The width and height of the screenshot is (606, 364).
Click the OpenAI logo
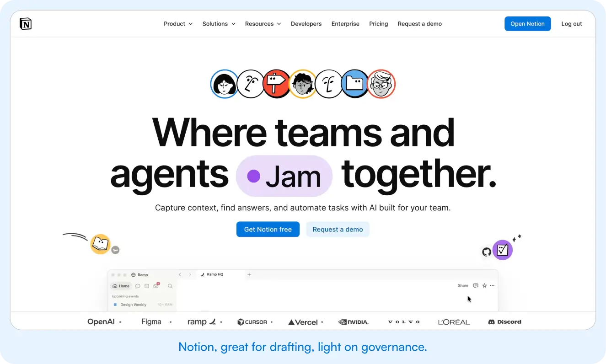[101, 322]
